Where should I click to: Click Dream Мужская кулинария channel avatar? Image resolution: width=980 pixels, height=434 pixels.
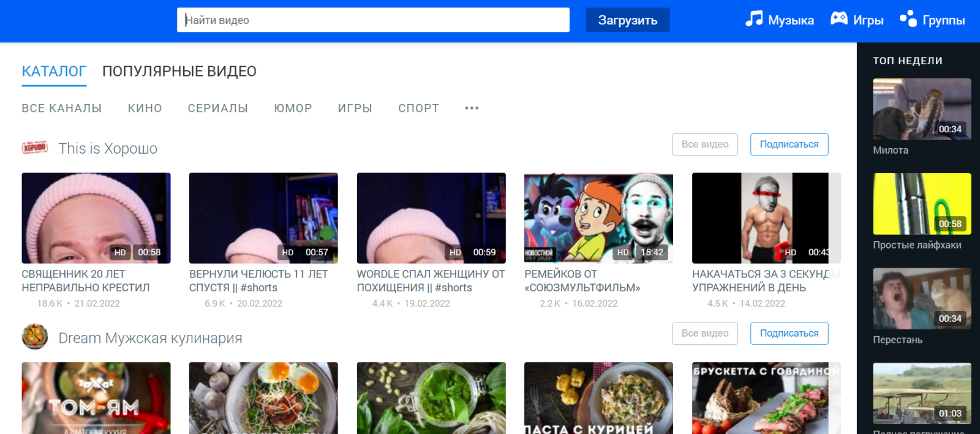tap(35, 337)
